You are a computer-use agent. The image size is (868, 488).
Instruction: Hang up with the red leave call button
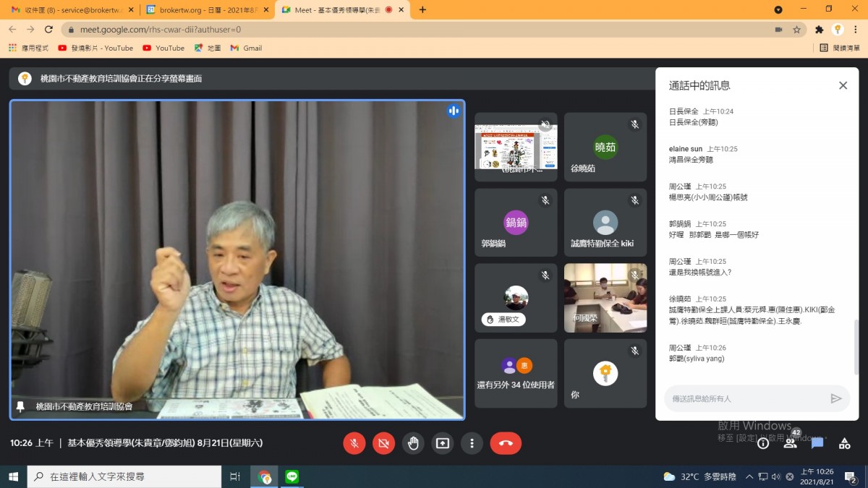point(506,443)
